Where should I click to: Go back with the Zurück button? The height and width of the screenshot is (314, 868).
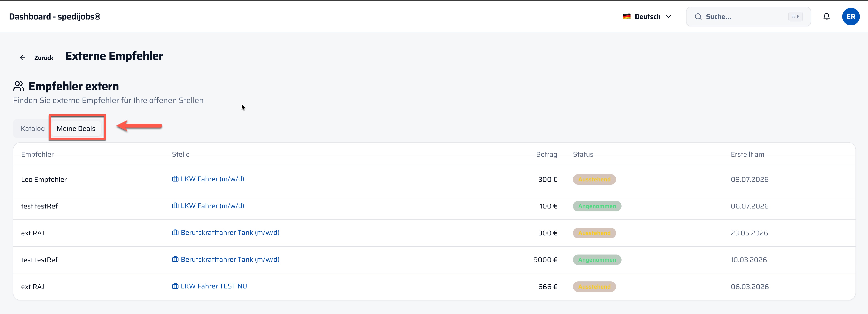36,58
